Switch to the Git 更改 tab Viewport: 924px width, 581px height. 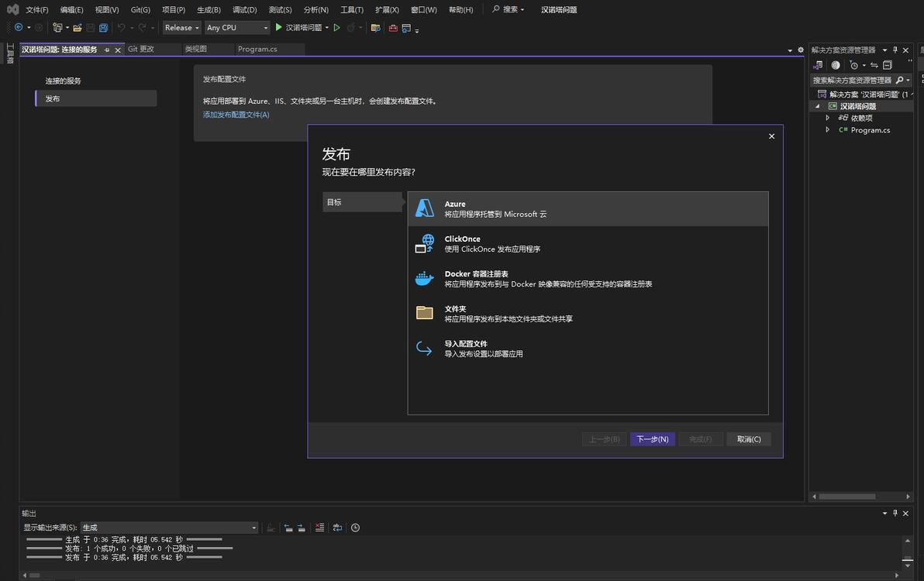click(141, 50)
